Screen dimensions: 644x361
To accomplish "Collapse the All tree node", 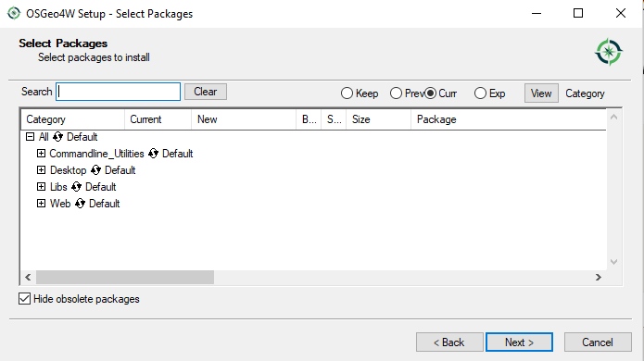I will tap(30, 137).
